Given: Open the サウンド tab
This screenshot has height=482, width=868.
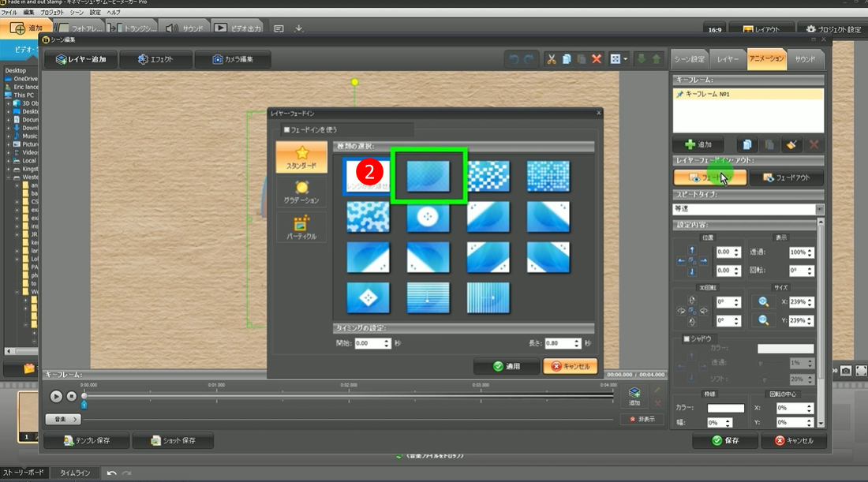Looking at the screenshot, I should [x=805, y=59].
